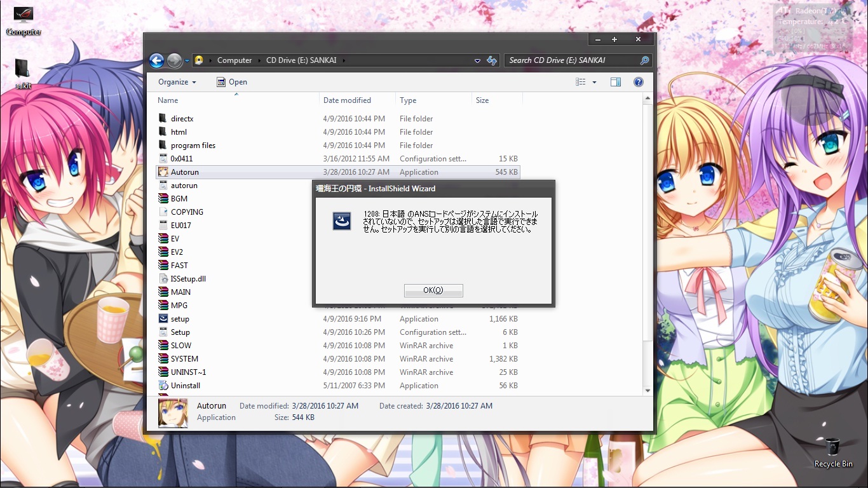Select Computer in the address breadcrumb
This screenshot has width=868, height=488.
(x=234, y=60)
